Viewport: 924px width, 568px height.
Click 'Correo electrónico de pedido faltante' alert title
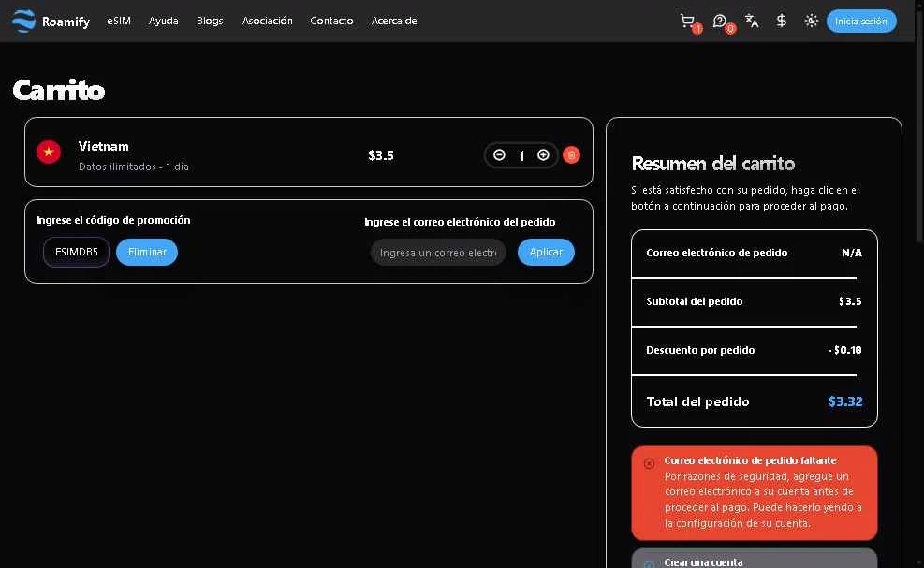[750, 460]
